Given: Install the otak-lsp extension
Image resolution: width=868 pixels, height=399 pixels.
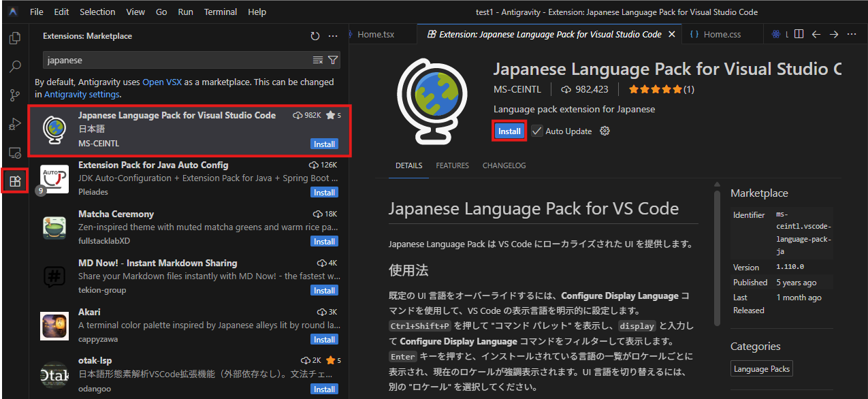Looking at the screenshot, I should point(324,389).
